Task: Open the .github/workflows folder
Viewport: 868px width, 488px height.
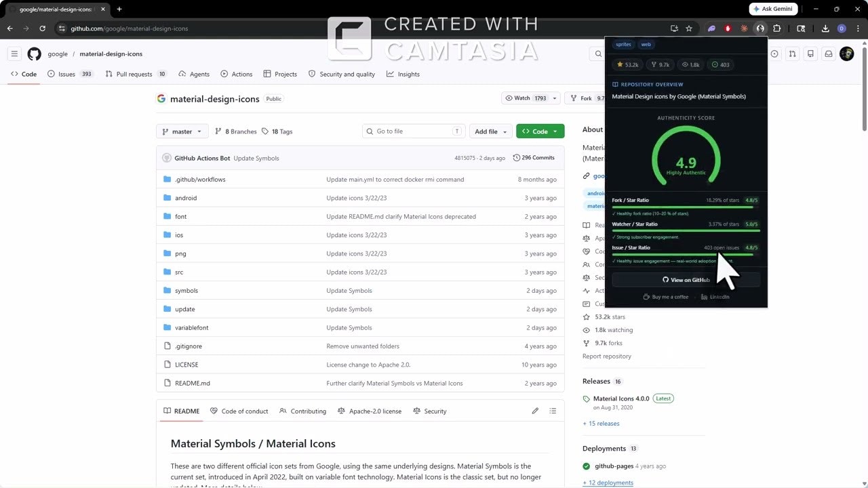Action: (200, 180)
